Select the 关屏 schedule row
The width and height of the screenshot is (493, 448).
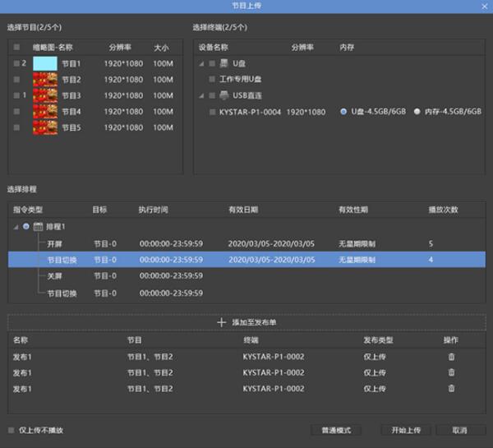tap(246, 276)
